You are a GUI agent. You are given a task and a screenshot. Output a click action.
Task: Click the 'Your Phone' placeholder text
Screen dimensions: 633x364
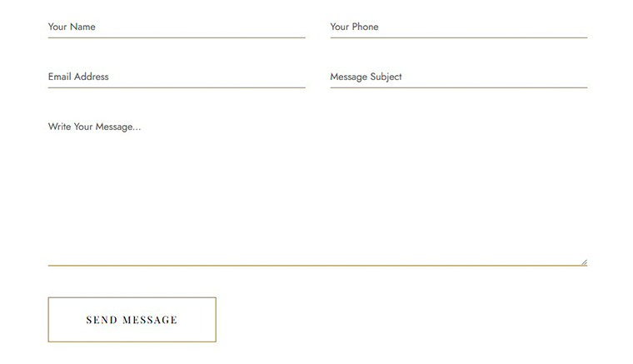[x=354, y=27]
